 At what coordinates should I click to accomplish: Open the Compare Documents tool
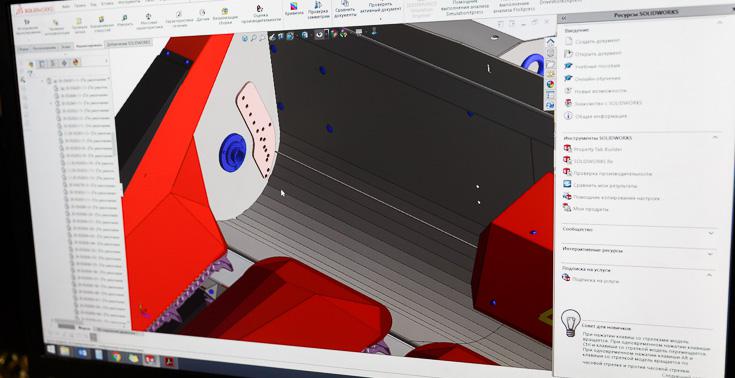click(x=345, y=9)
